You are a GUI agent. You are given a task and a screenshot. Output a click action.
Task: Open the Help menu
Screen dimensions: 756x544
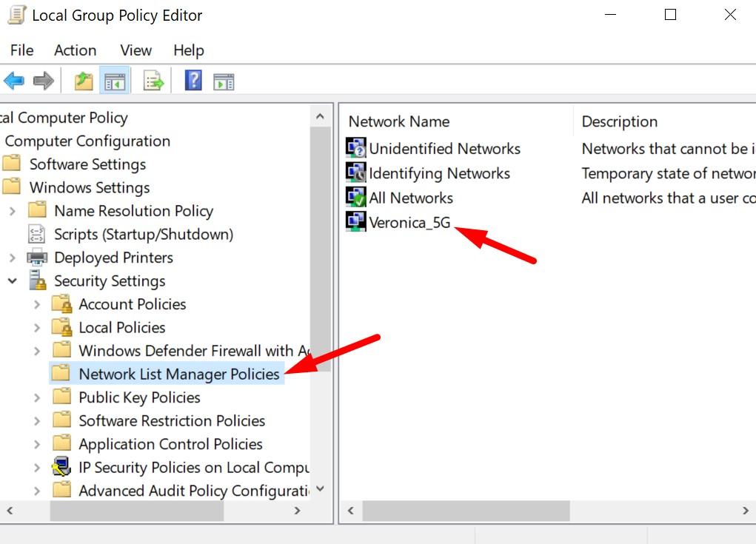point(189,50)
